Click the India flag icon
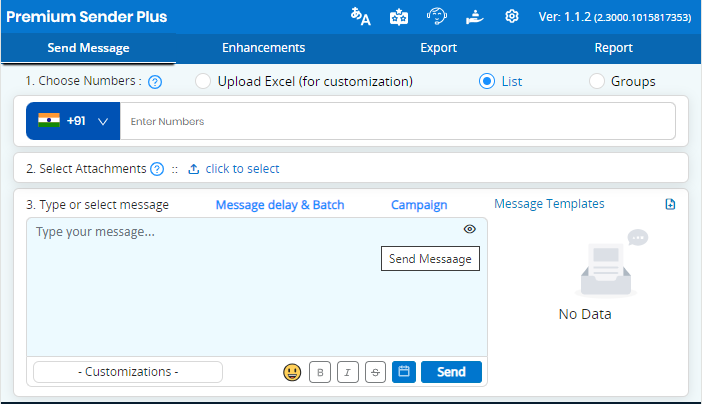Screen dimensions: 702x404 (x=49, y=120)
